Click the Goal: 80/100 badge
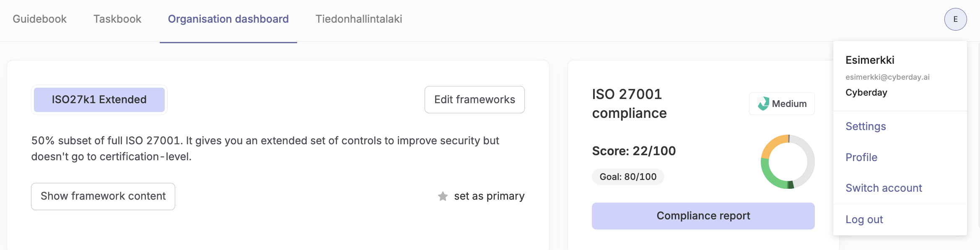 pos(628,177)
